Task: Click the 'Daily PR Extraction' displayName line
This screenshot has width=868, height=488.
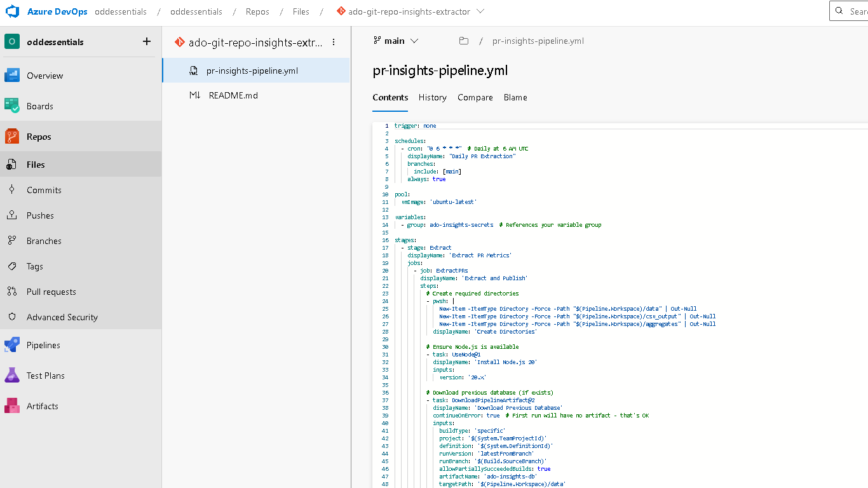Action: (462, 156)
